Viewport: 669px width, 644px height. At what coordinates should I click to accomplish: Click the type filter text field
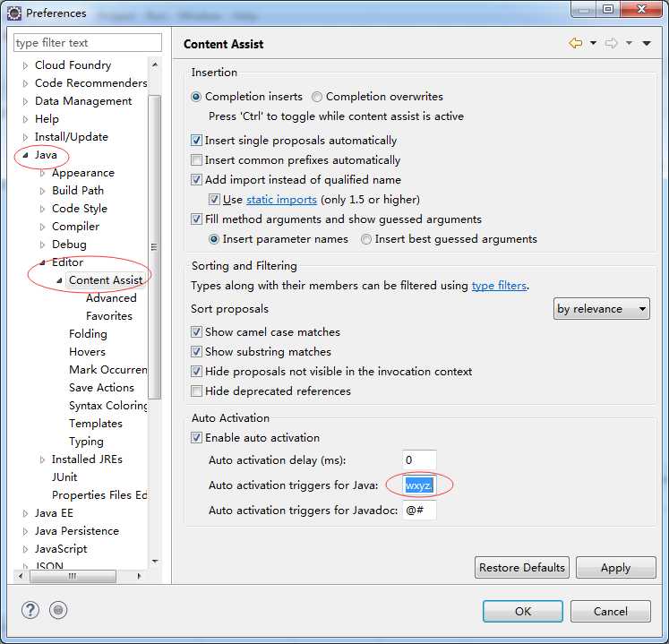88,43
